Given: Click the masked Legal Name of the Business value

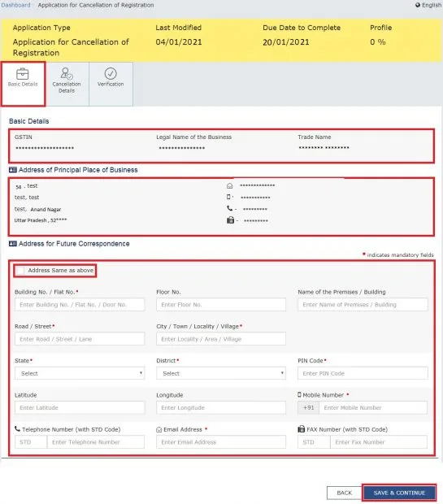Looking at the screenshot, I should pyautogui.click(x=181, y=148).
